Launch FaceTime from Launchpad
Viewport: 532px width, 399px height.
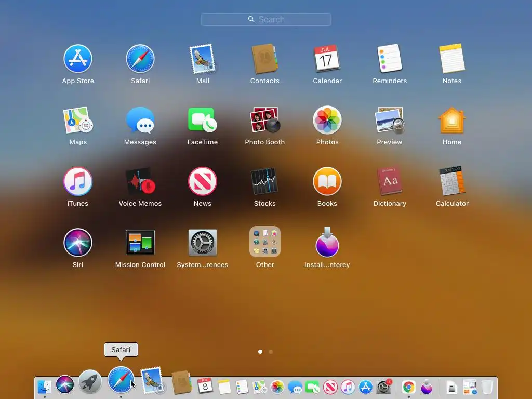click(x=203, y=120)
